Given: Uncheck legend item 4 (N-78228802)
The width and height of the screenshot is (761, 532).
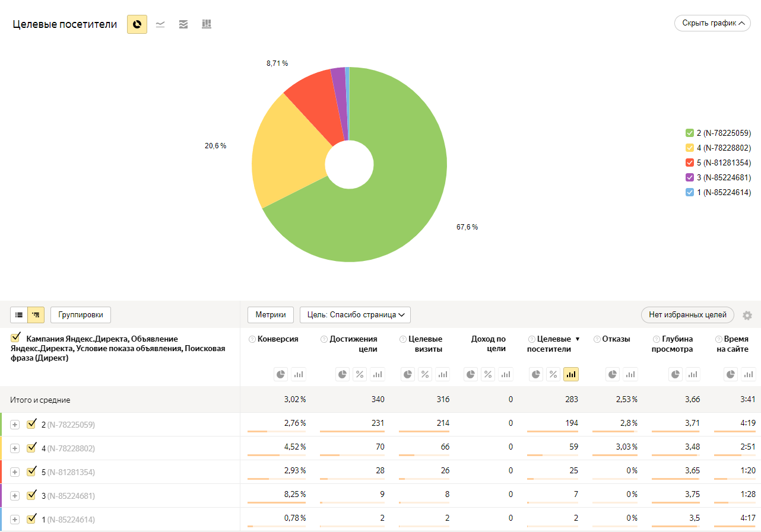Looking at the screenshot, I should click(690, 148).
